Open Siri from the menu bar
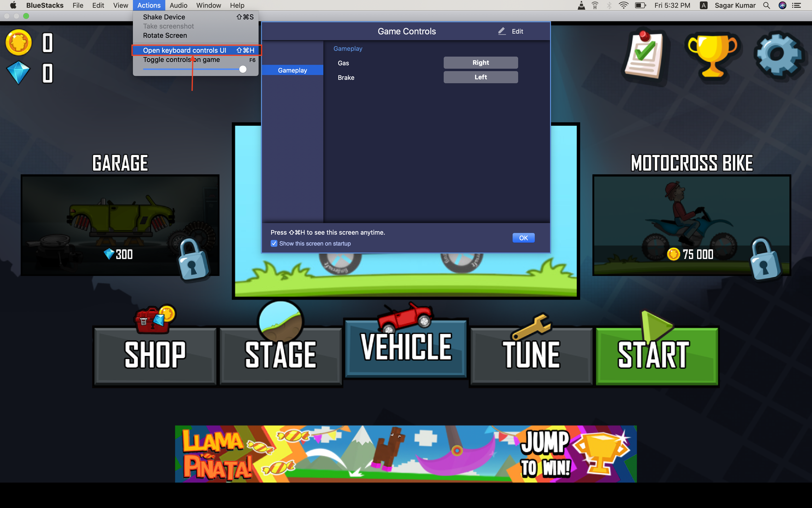Screen dimensions: 812x508 782,5
